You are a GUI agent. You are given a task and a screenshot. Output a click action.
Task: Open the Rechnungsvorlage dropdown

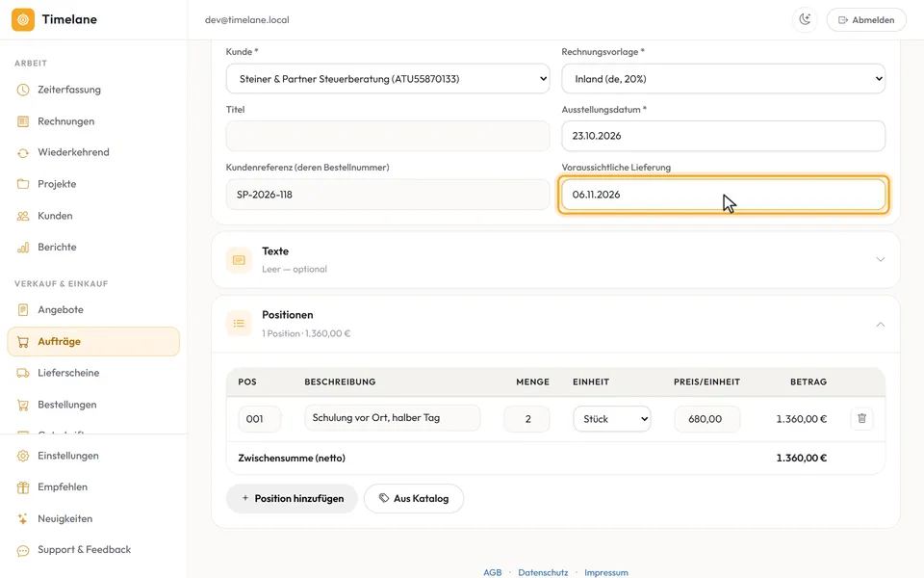pyautogui.click(x=723, y=78)
